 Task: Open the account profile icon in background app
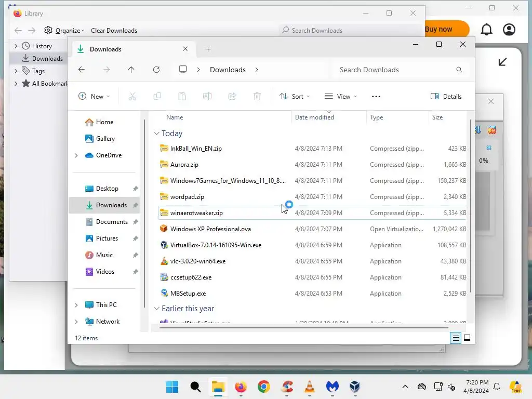pyautogui.click(x=509, y=30)
